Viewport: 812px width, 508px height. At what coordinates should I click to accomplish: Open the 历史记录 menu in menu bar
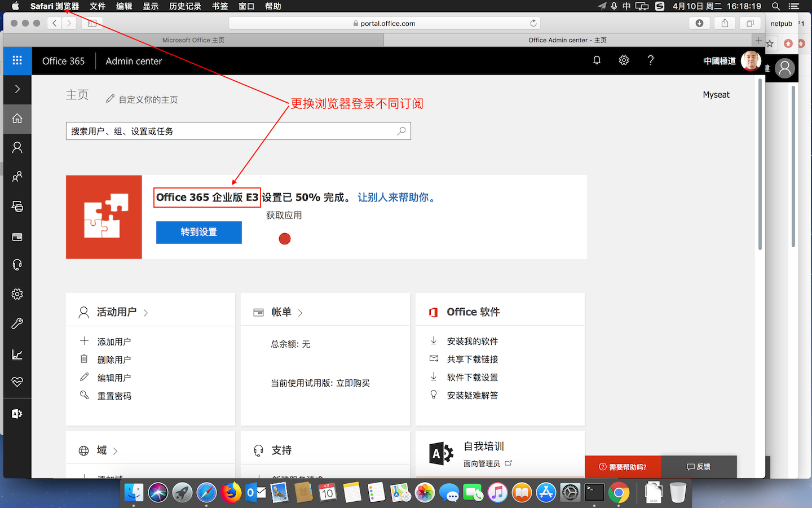click(185, 6)
